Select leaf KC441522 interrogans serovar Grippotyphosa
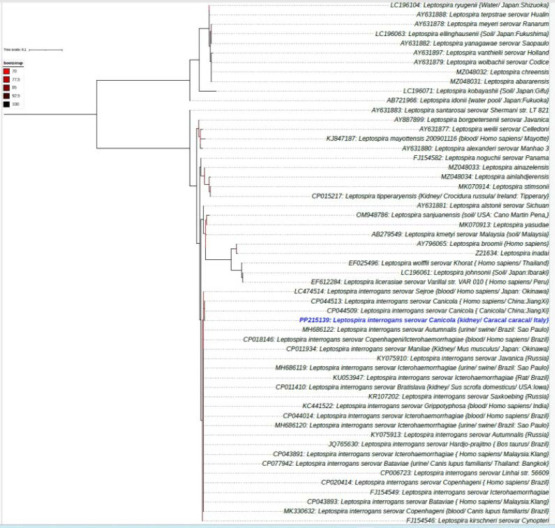 (x=426, y=406)
